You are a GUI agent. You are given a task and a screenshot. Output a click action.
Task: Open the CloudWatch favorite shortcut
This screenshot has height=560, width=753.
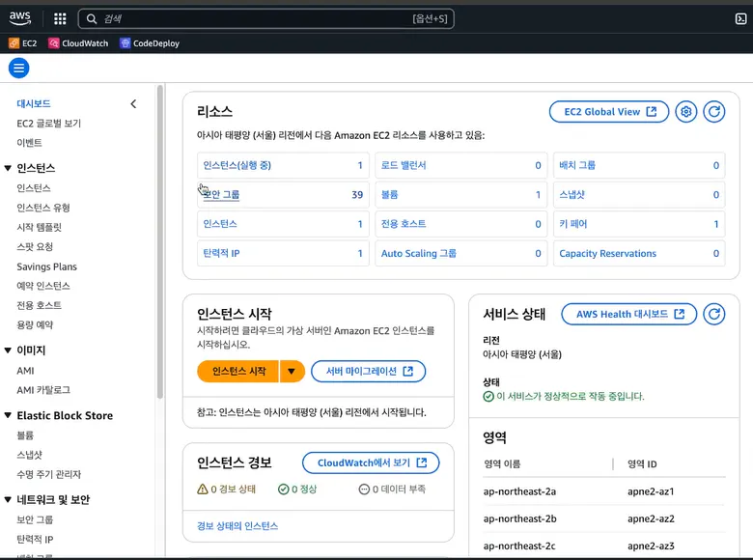(x=78, y=43)
